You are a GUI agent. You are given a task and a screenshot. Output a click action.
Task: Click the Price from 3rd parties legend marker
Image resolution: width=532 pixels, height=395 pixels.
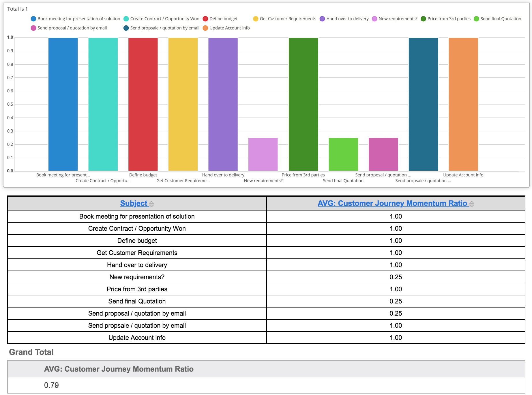coord(423,19)
